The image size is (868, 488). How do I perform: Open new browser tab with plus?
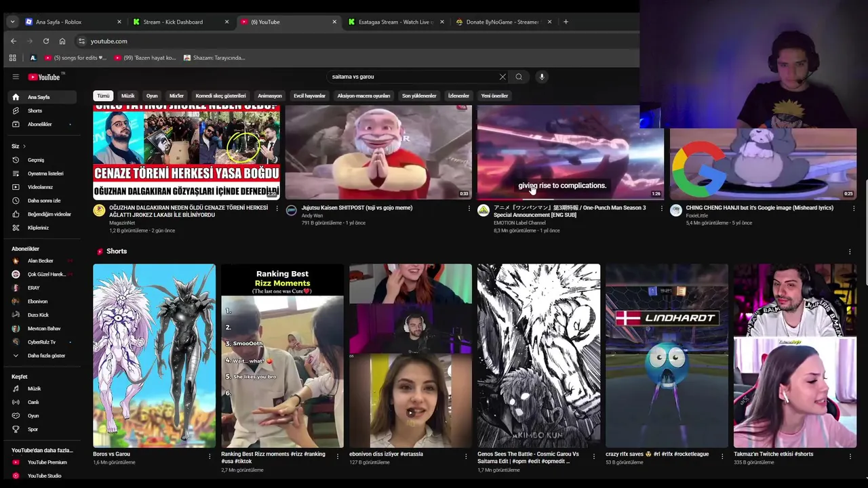[566, 22]
